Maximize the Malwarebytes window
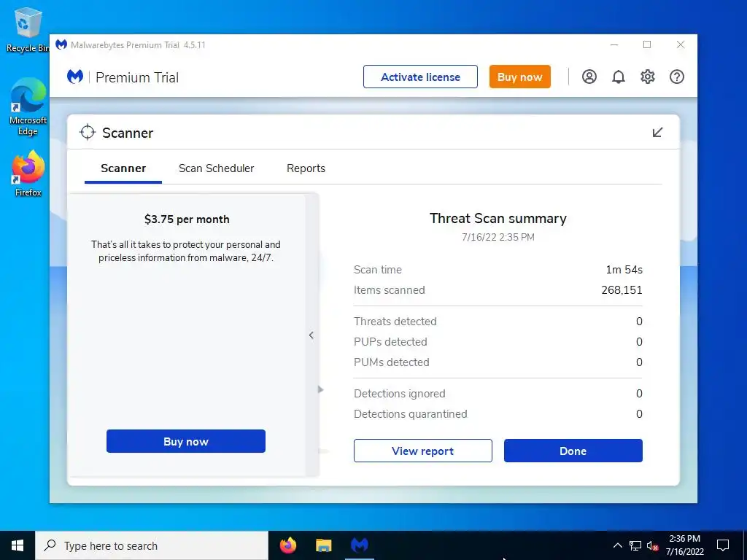Image resolution: width=747 pixels, height=560 pixels. [x=647, y=44]
